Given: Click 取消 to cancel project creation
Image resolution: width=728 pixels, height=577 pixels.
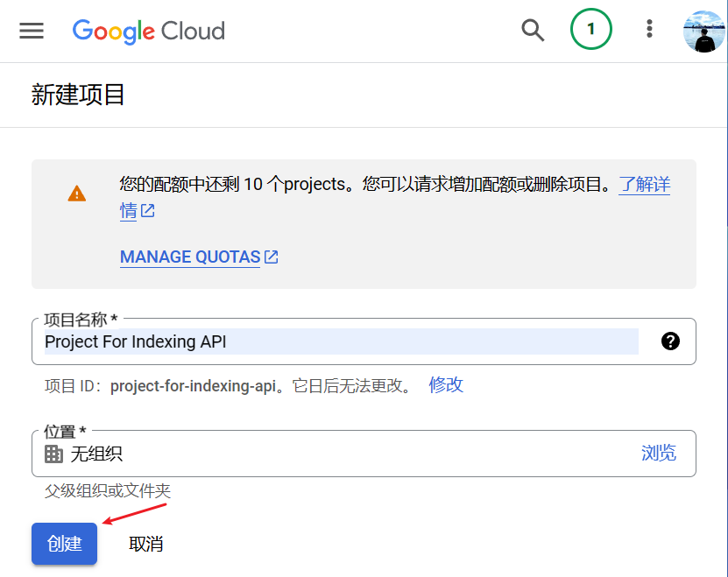Looking at the screenshot, I should click(145, 544).
